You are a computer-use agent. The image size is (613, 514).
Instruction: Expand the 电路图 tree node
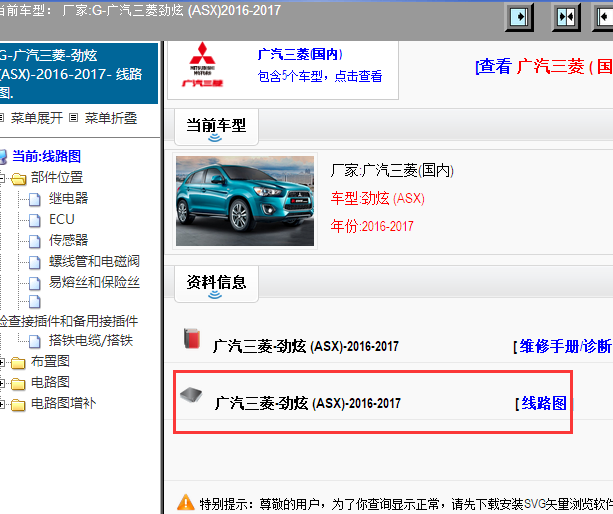pyautogui.click(x=2, y=383)
